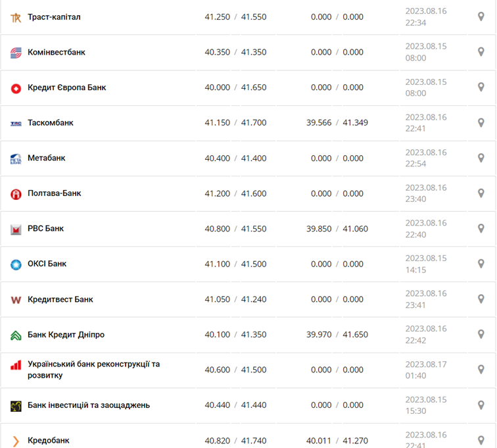Click the Банк Кредит Дніпро green logo

16,335
